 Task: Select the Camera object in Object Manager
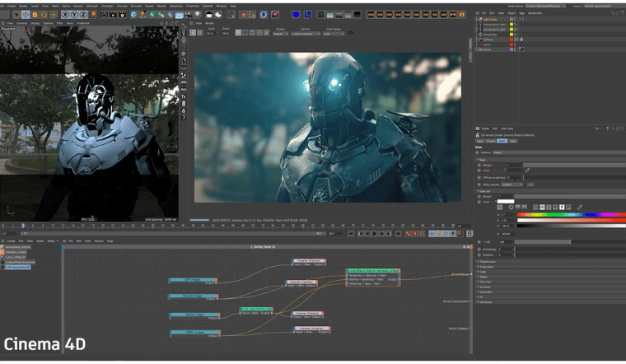(488, 40)
